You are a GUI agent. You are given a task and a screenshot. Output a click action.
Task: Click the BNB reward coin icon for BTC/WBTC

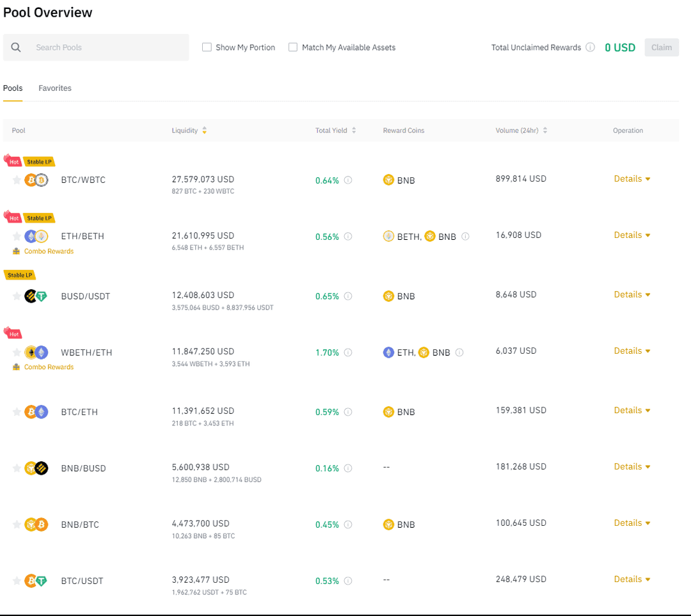click(x=388, y=180)
